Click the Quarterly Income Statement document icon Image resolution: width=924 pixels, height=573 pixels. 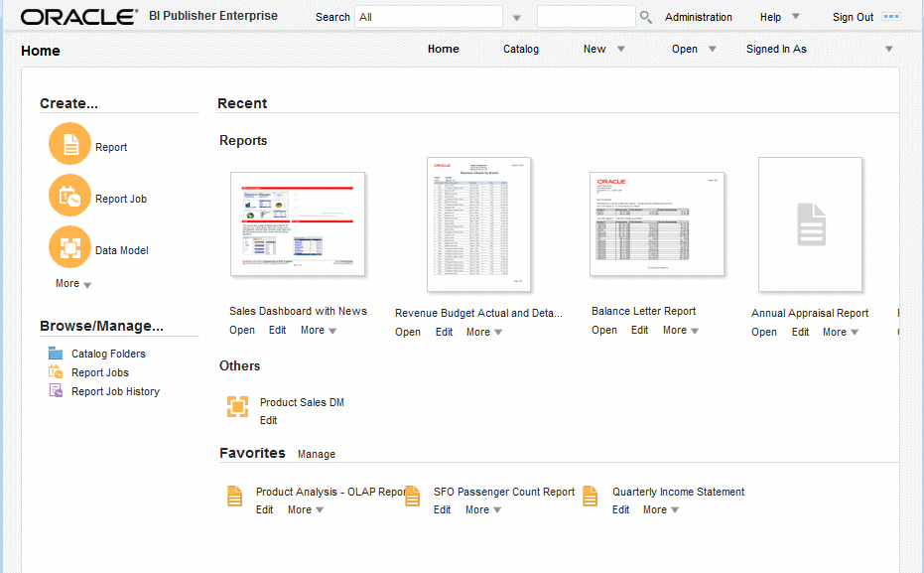[590, 496]
